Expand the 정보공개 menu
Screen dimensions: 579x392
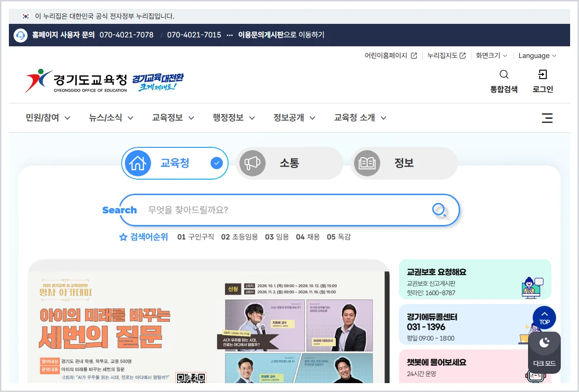tap(294, 118)
